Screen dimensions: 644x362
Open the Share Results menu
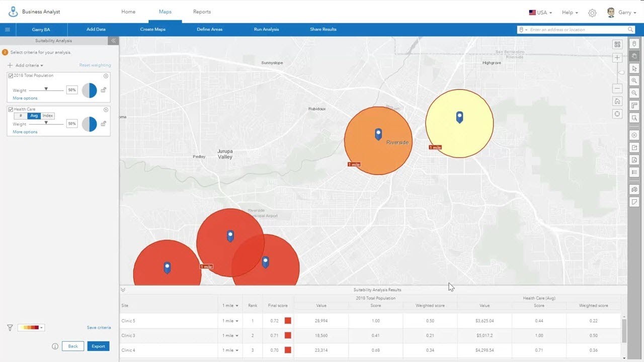(x=323, y=30)
